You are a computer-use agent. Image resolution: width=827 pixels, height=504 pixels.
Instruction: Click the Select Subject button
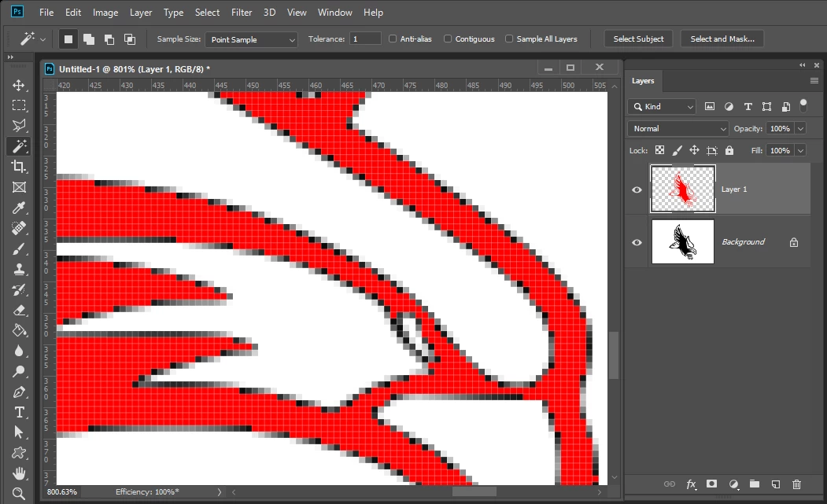[x=638, y=39]
